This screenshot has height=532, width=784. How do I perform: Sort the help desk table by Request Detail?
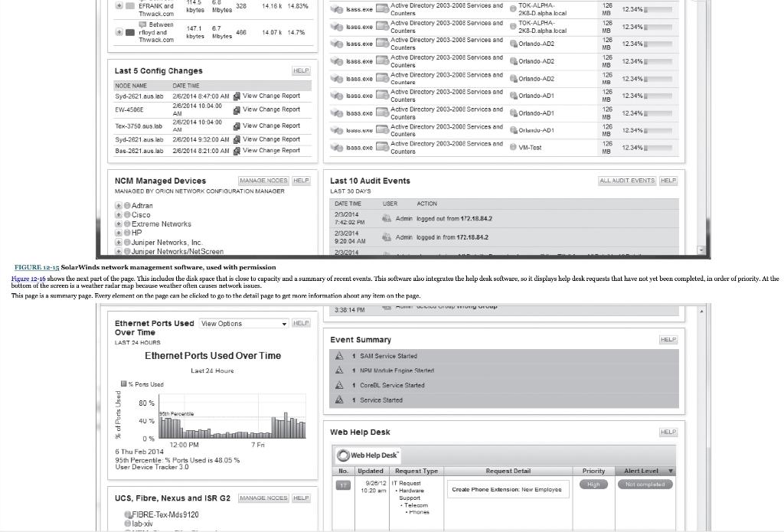[508, 471]
